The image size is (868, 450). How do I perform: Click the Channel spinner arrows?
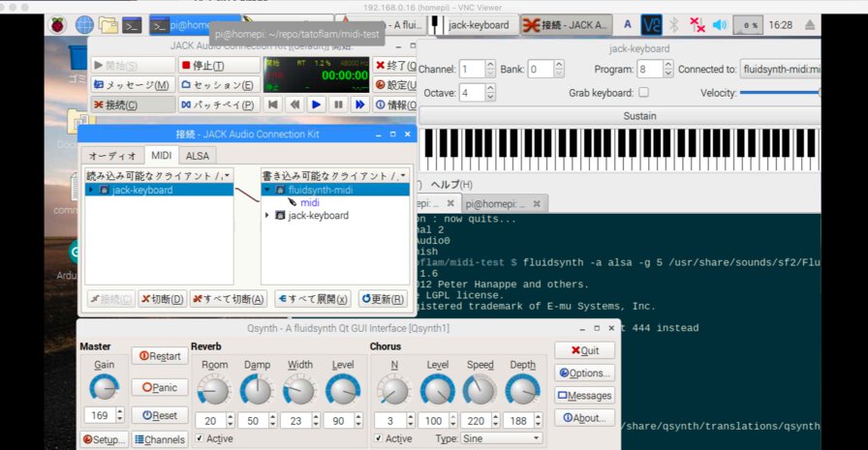pos(490,69)
